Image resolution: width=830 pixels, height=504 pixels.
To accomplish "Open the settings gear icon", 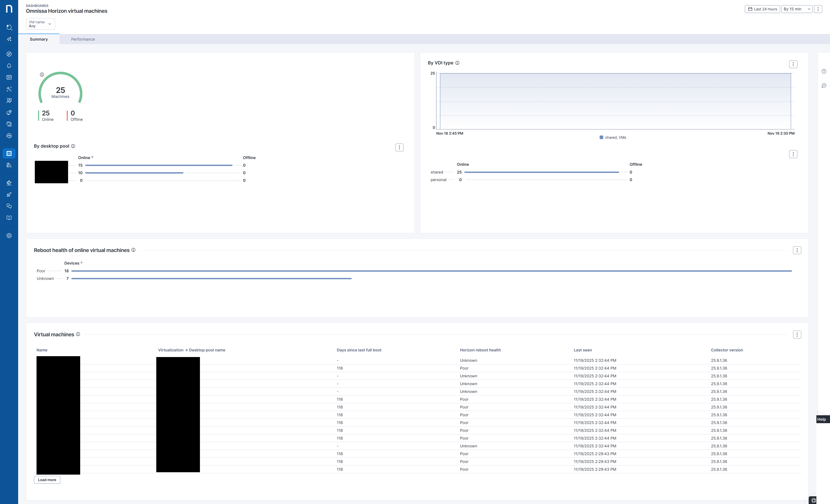I will (x=9, y=236).
